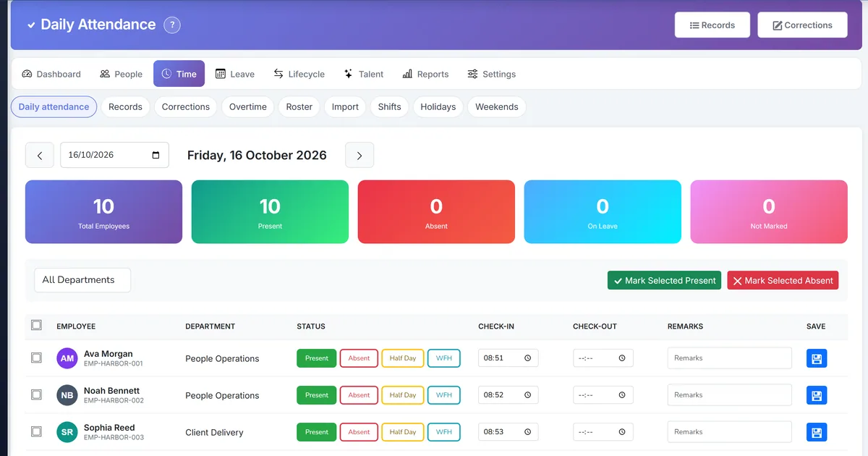
Task: Click the Records button in header
Action: [712, 25]
